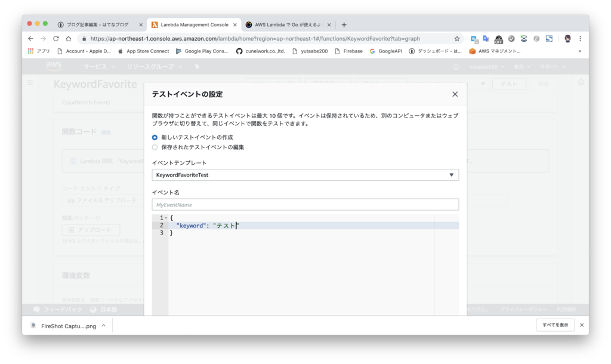Click すべてを表示 downloads button
This screenshot has height=364, width=611.
556,325
